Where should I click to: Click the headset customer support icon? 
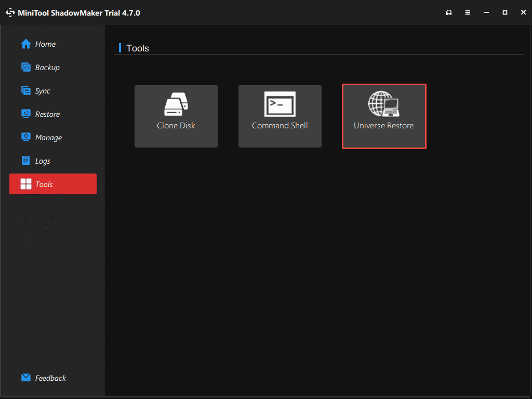tap(449, 12)
